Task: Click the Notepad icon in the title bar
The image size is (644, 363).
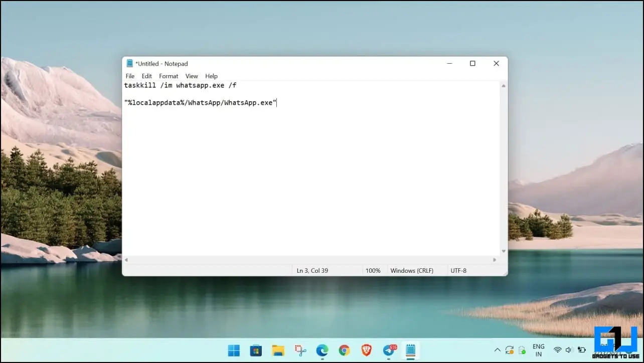Action: click(130, 64)
